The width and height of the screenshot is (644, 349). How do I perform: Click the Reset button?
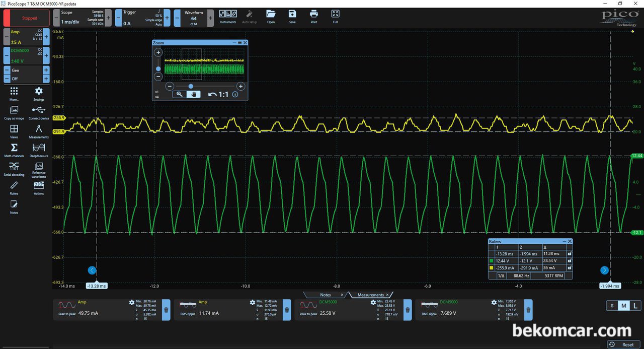pos(623,344)
